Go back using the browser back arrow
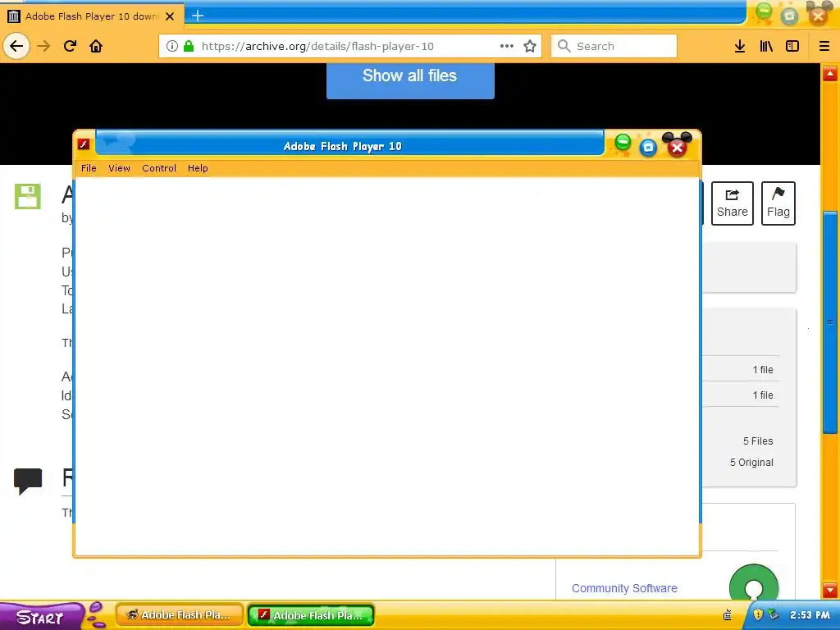This screenshot has height=630, width=840. coord(16,46)
